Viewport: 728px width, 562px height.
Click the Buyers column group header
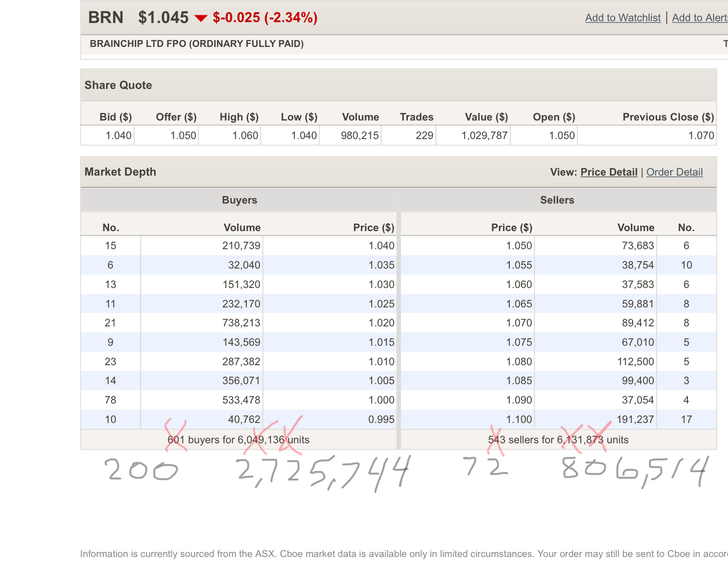pos(240,200)
